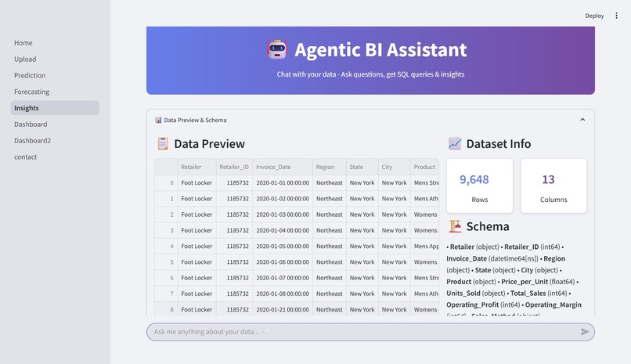Select the Insights sidebar item
Image resolution: width=631 pixels, height=364 pixels.
(55, 108)
